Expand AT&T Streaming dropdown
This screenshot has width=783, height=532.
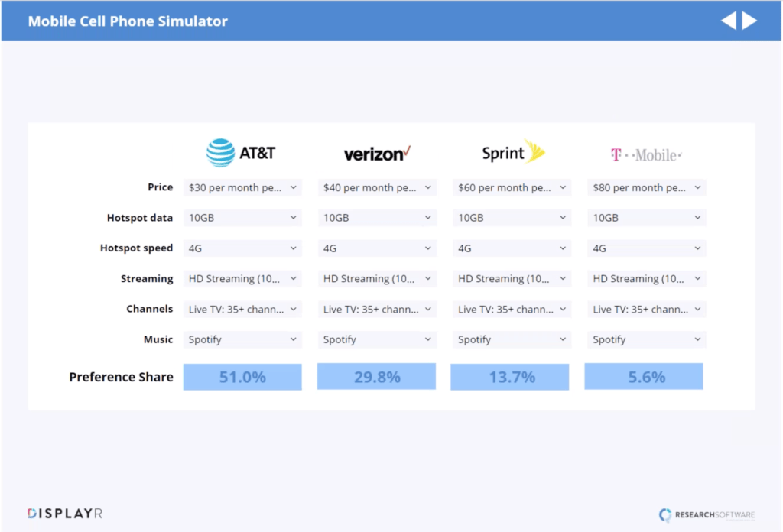(x=242, y=279)
